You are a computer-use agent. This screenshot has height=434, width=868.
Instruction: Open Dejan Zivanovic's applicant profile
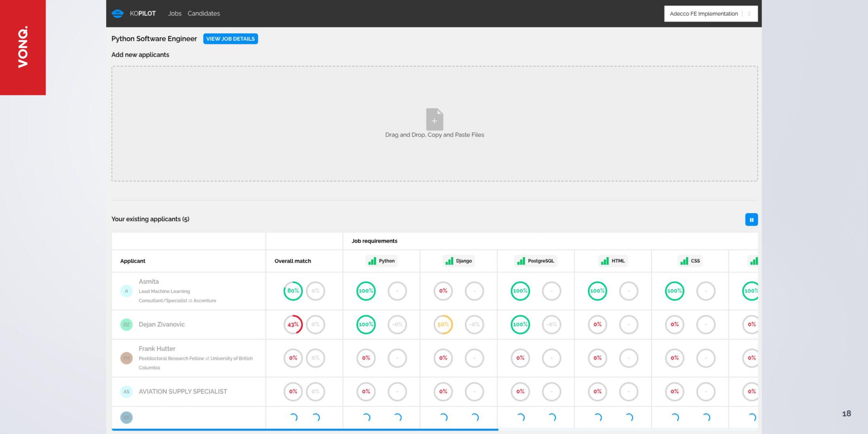161,324
